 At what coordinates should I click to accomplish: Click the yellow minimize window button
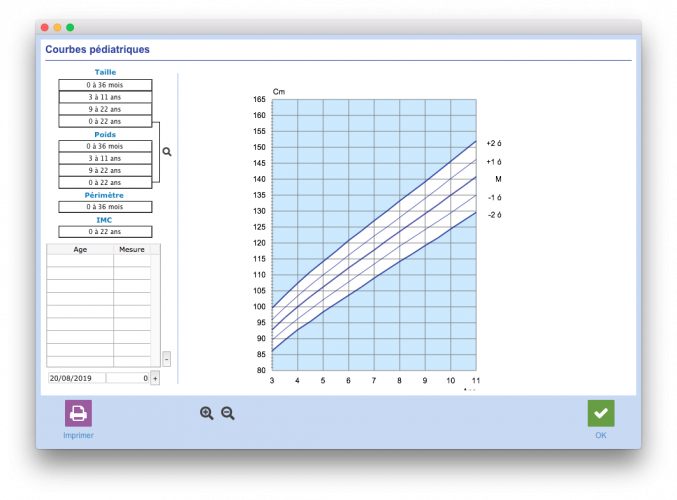[x=57, y=28]
